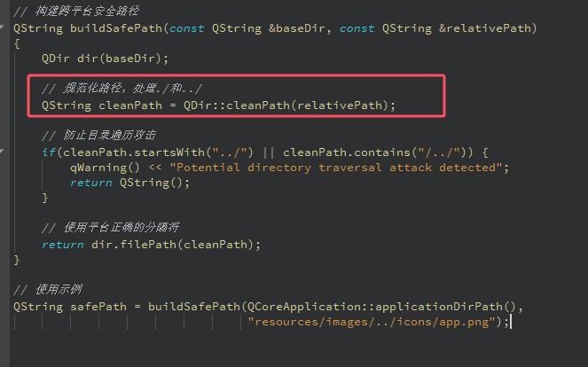Collapse the if-block fold marker
Viewport: 588px width, 367px height.
(4, 152)
